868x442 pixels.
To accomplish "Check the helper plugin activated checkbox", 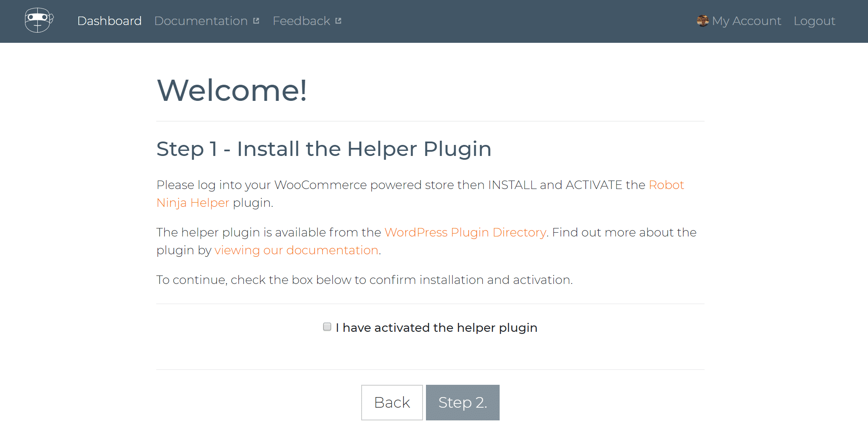I will click(327, 327).
